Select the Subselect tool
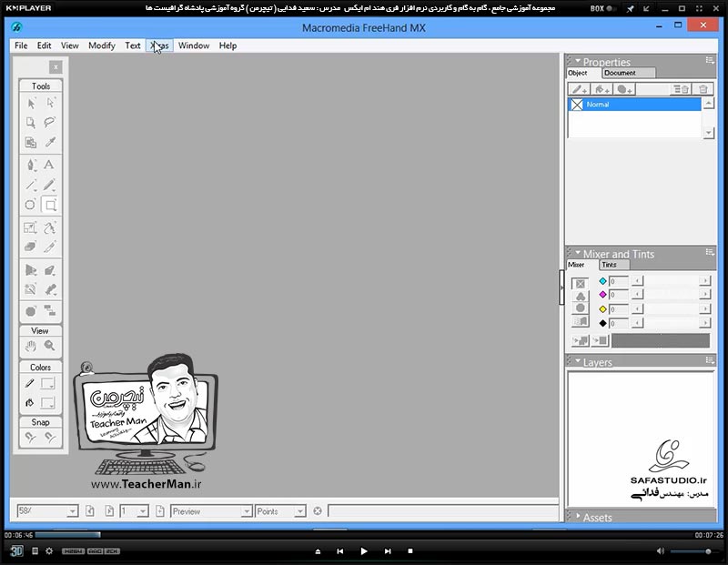 point(50,103)
